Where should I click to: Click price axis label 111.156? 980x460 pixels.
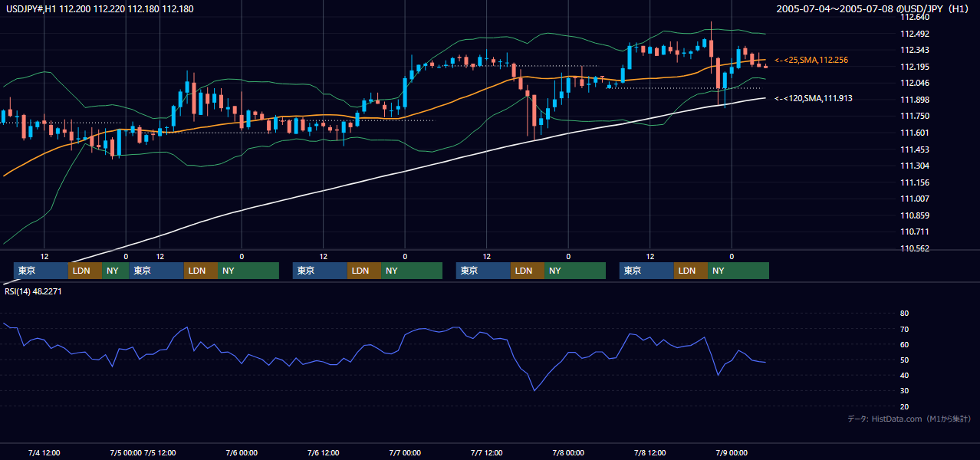(915, 182)
